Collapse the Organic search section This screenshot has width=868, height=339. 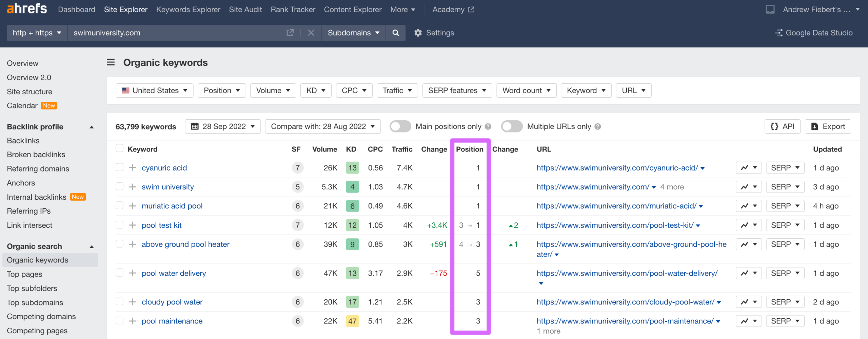tap(92, 246)
